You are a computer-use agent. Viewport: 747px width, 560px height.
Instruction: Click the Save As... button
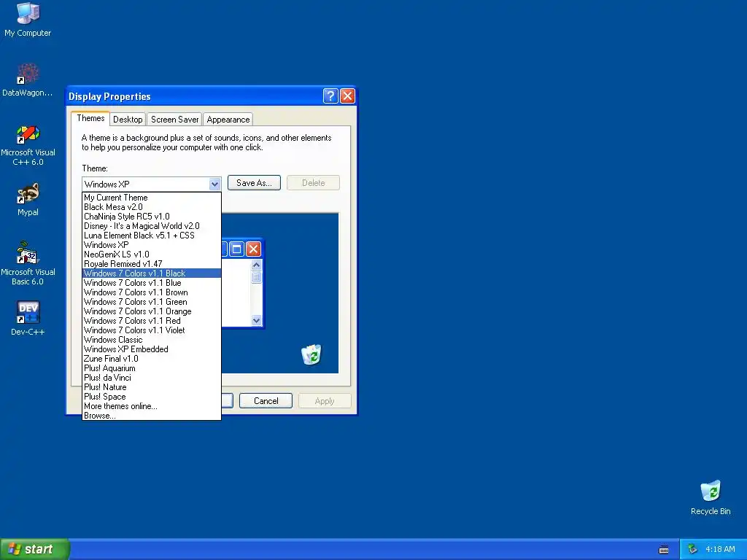point(254,183)
